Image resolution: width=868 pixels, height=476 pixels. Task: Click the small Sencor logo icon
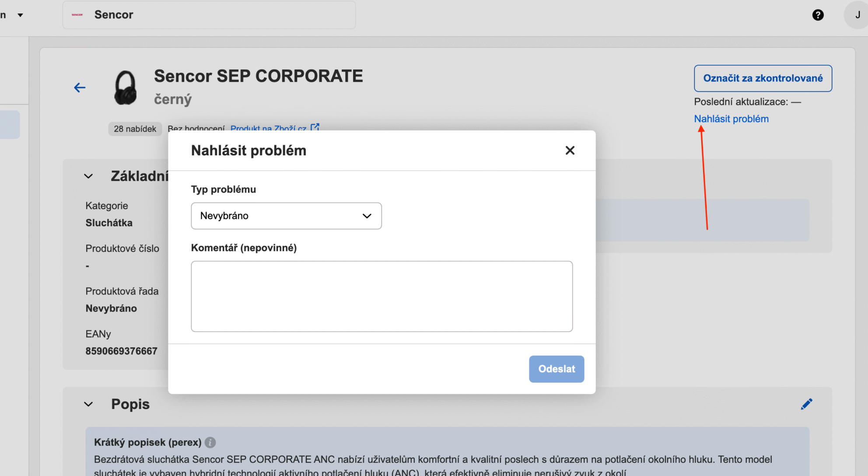point(77,15)
